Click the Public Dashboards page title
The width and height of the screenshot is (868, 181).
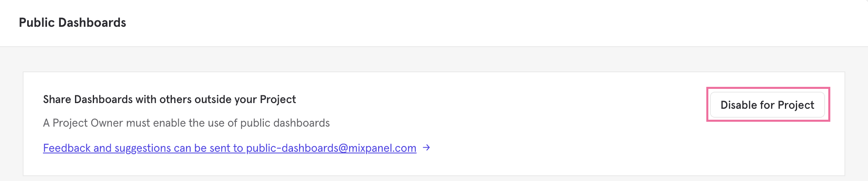(x=73, y=23)
